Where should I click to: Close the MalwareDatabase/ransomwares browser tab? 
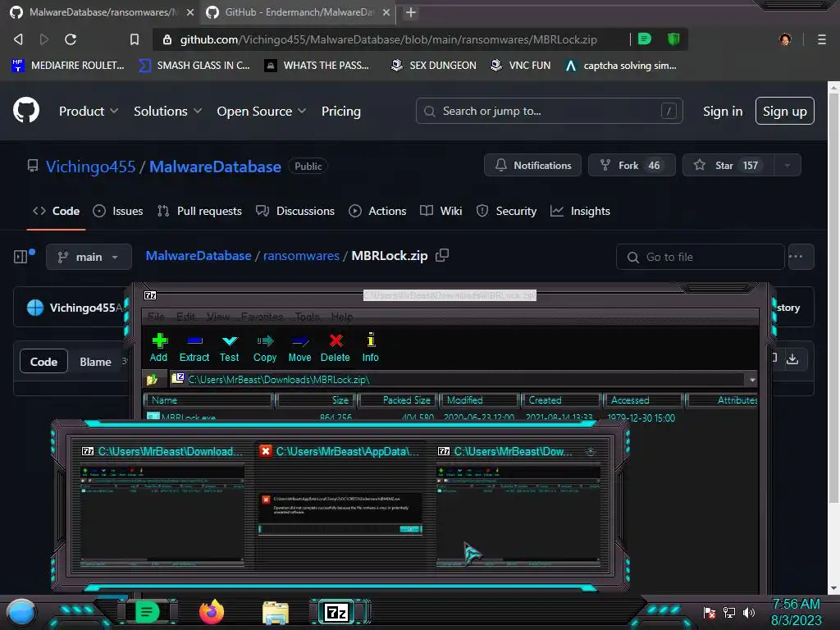[190, 12]
